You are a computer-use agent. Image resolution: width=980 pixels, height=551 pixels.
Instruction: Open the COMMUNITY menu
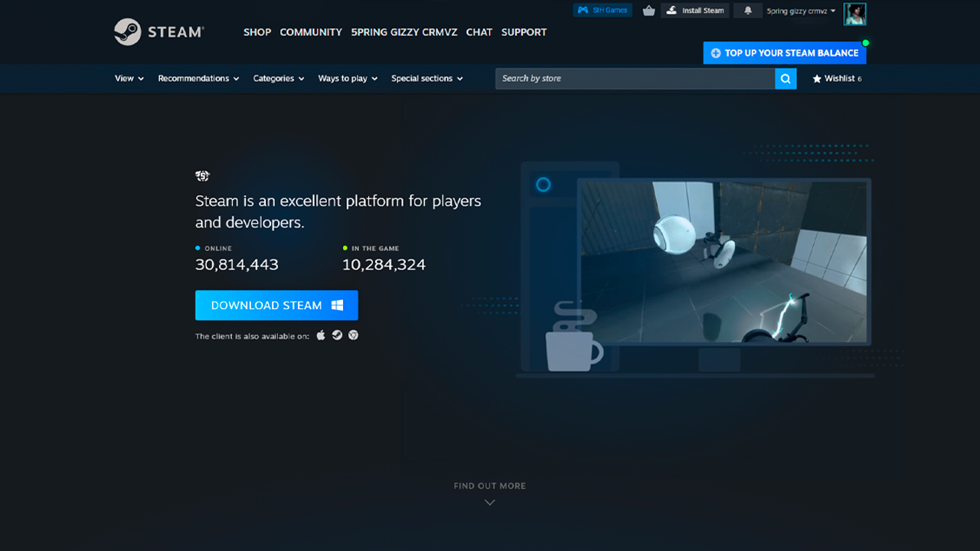click(311, 32)
